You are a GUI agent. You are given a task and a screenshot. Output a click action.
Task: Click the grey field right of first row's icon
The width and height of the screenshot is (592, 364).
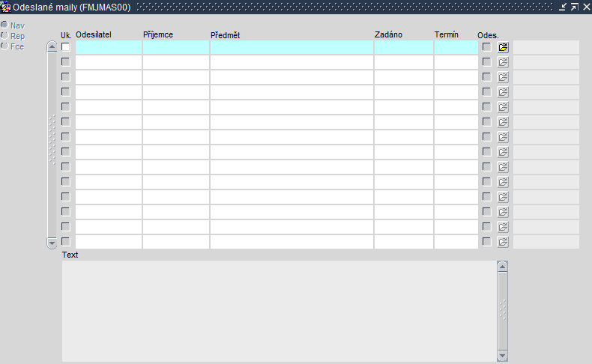[x=546, y=47]
